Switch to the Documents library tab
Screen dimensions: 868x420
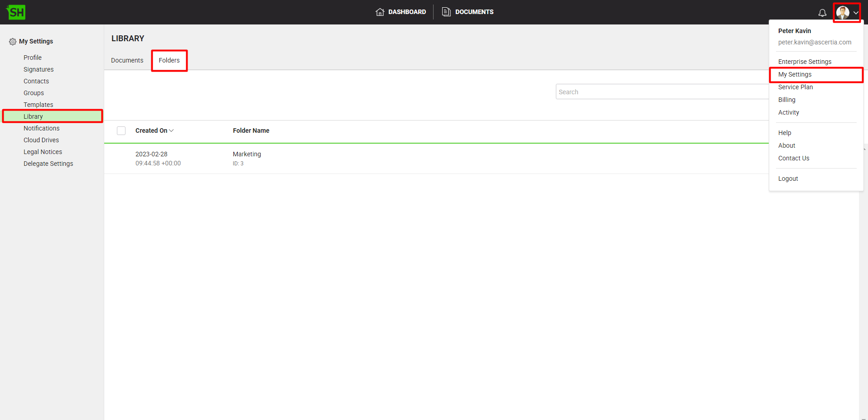(x=127, y=60)
